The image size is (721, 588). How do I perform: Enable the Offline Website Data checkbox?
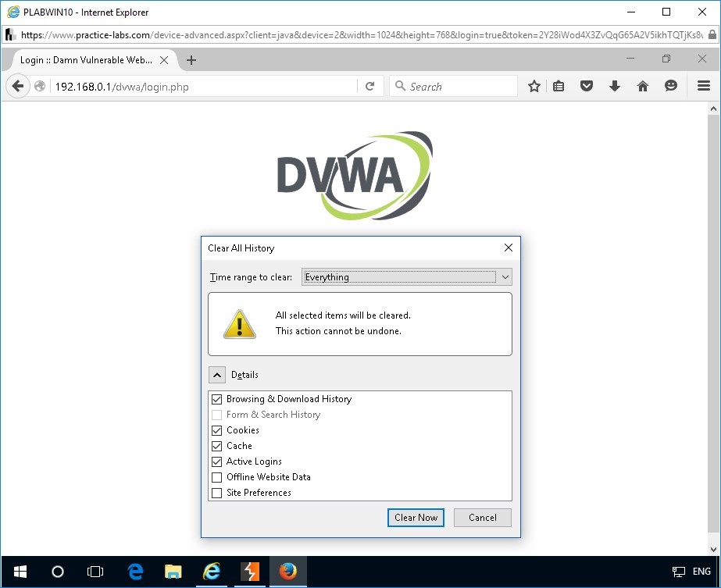217,477
